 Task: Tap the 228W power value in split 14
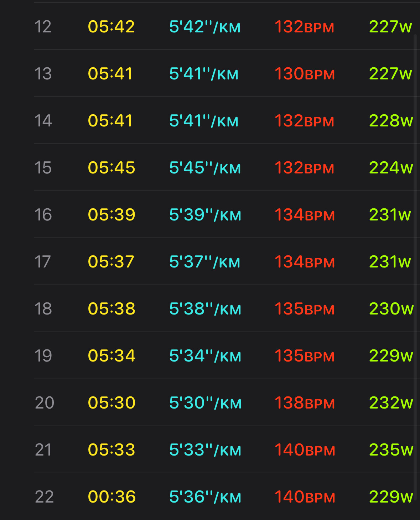[391, 121]
